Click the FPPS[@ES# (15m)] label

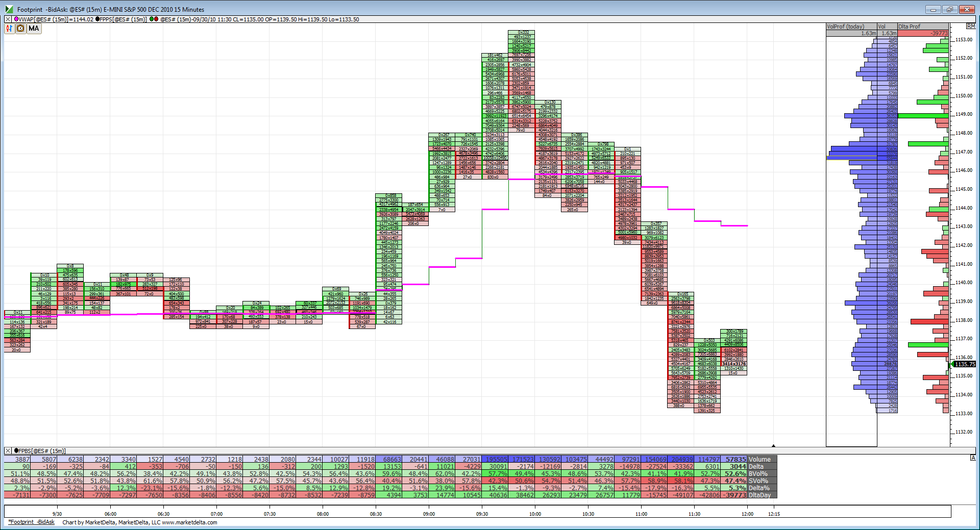pyautogui.click(x=123, y=19)
